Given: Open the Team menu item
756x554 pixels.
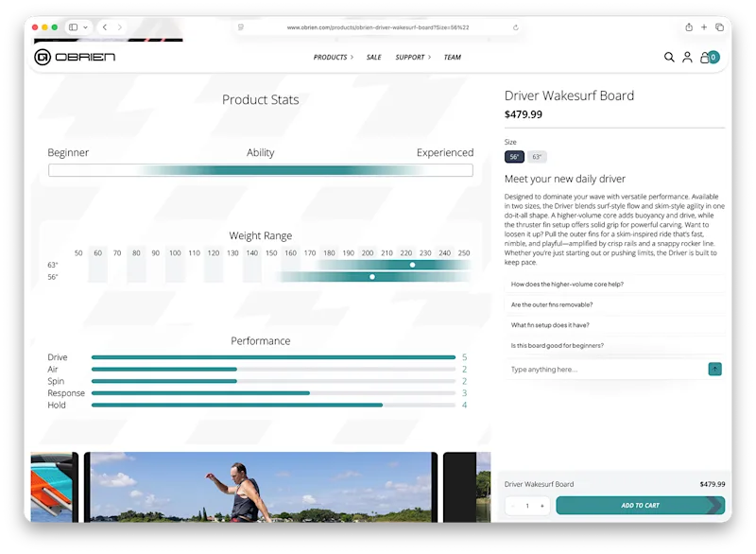Looking at the screenshot, I should [x=453, y=58].
